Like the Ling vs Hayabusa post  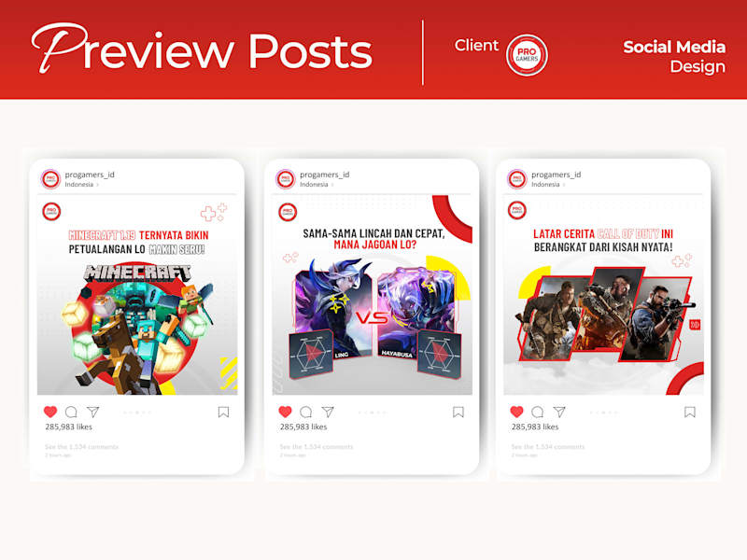pyautogui.click(x=285, y=412)
